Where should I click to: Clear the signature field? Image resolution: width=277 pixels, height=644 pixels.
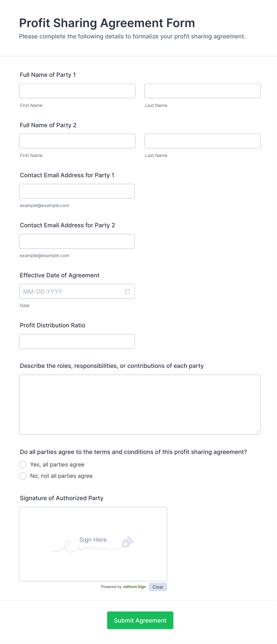[158, 587]
